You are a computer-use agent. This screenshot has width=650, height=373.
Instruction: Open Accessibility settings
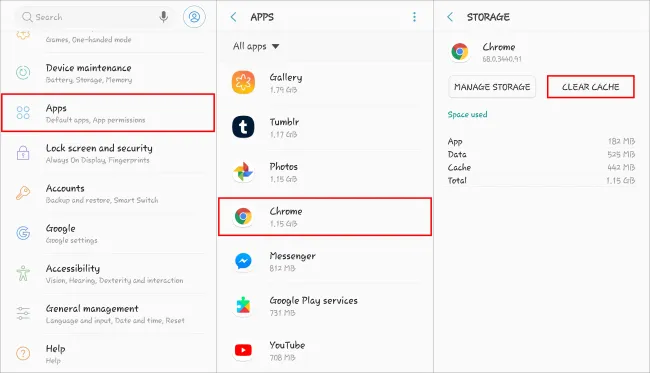coord(108,274)
